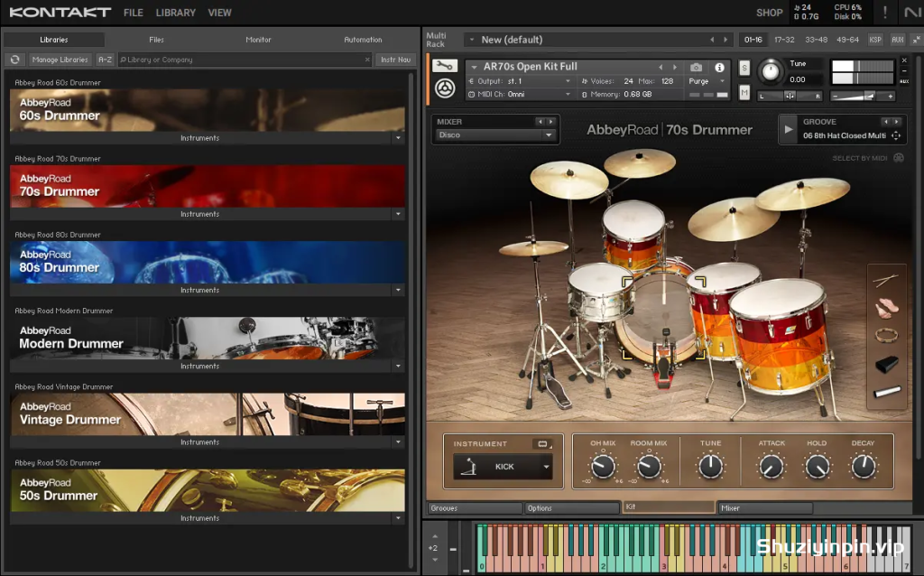924x576 pixels.
Task: Select the hand claps percussion icon
Action: (886, 308)
